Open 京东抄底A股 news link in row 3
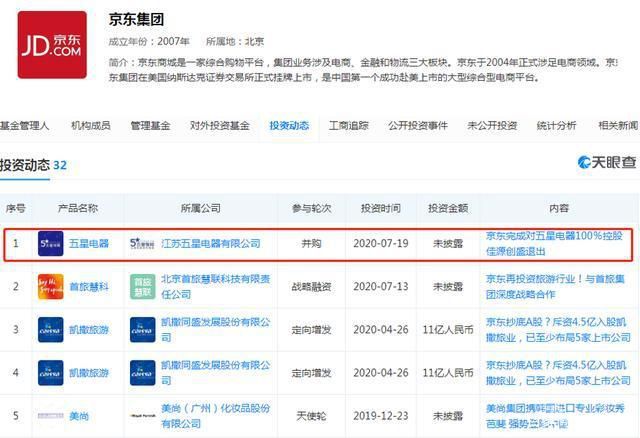The height and width of the screenshot is (438, 640). click(558, 329)
